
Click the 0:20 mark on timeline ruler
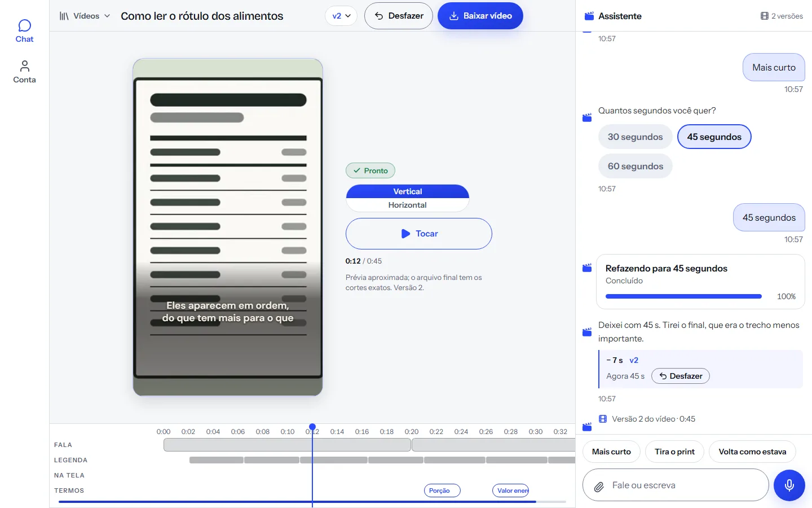pyautogui.click(x=412, y=432)
